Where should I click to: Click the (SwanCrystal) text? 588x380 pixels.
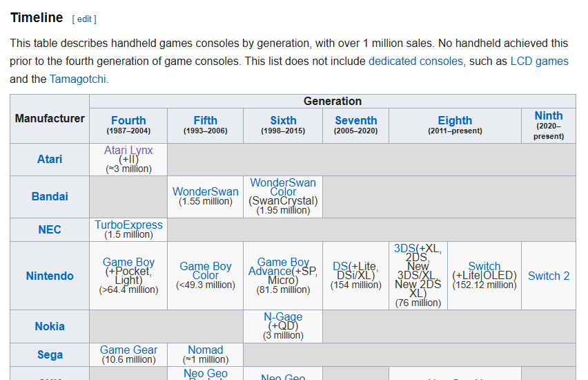(283, 200)
